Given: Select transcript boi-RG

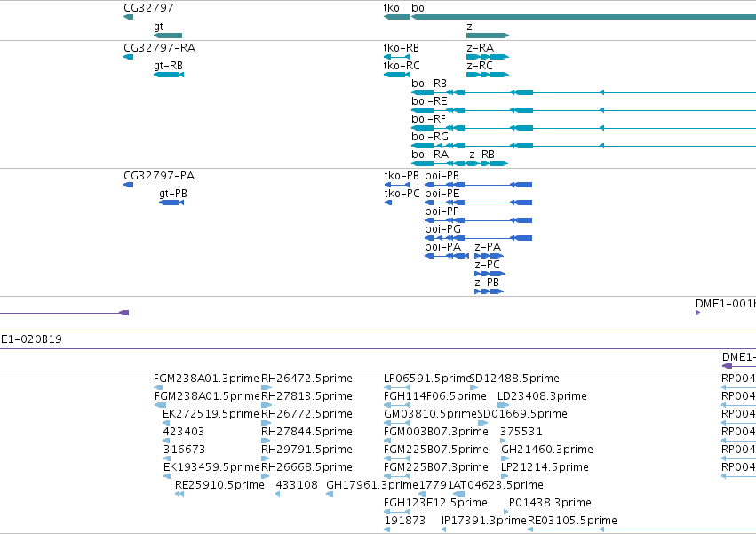Looking at the screenshot, I should pyautogui.click(x=430, y=137).
